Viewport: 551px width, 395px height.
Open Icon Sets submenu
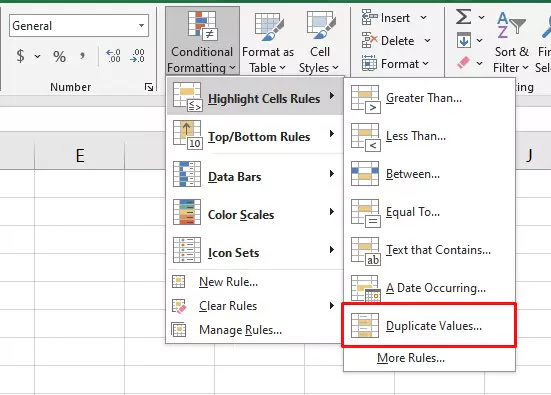(x=254, y=251)
